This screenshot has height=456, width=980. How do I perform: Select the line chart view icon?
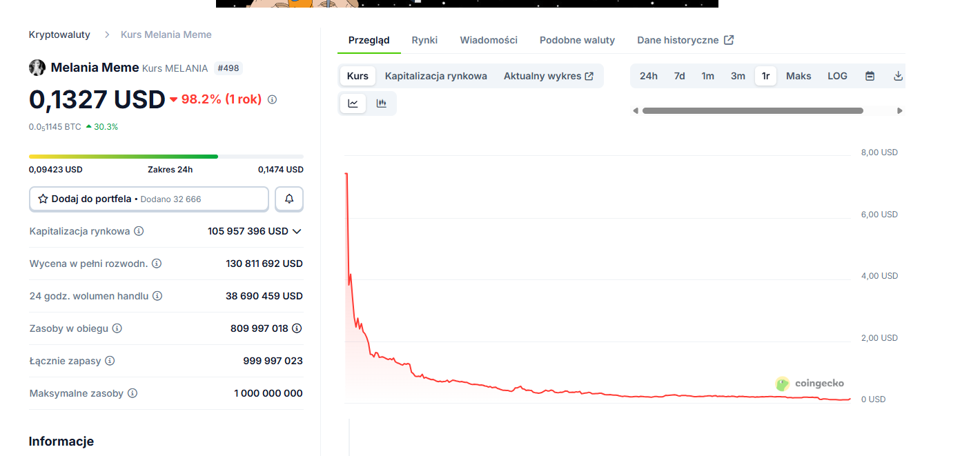pos(353,103)
